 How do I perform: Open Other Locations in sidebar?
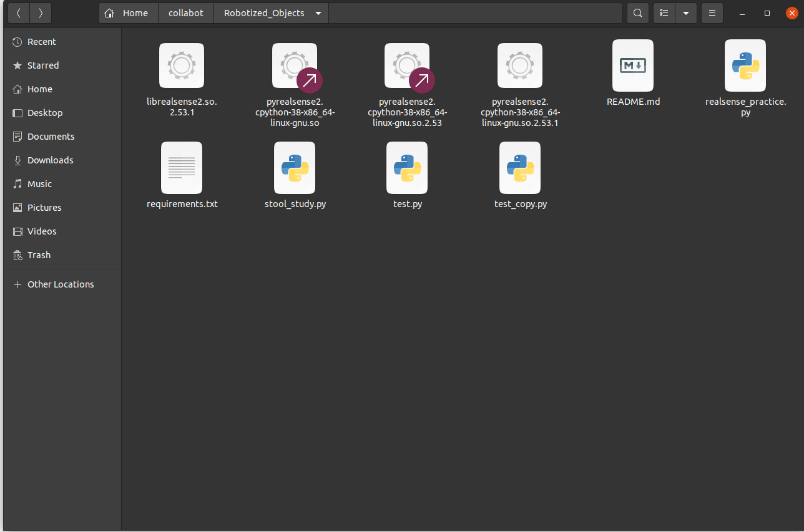click(x=62, y=284)
